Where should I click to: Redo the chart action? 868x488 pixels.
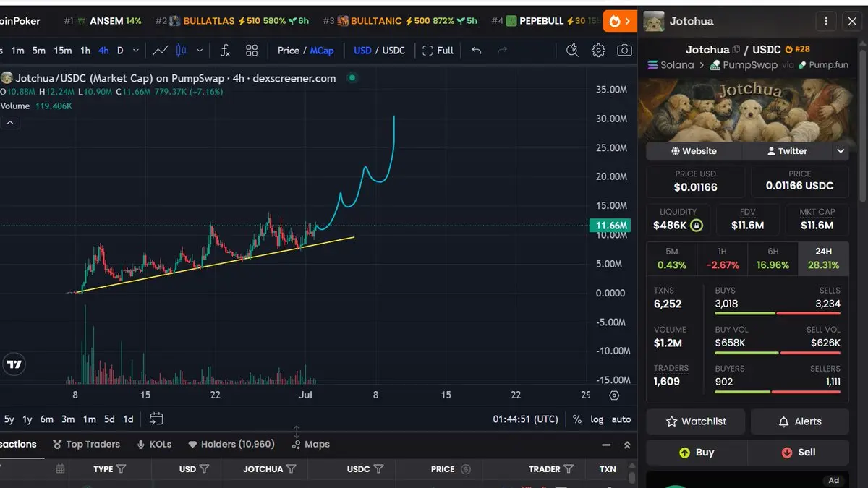click(503, 51)
